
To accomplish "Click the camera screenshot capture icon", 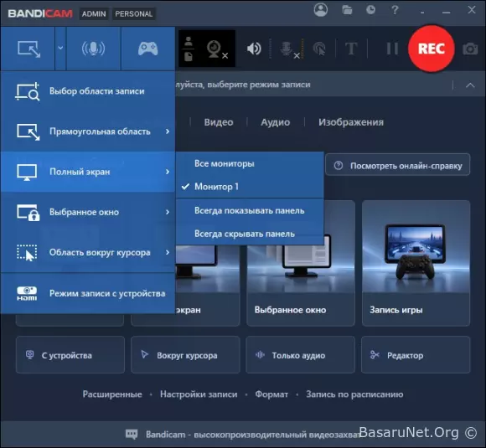I will [x=470, y=49].
